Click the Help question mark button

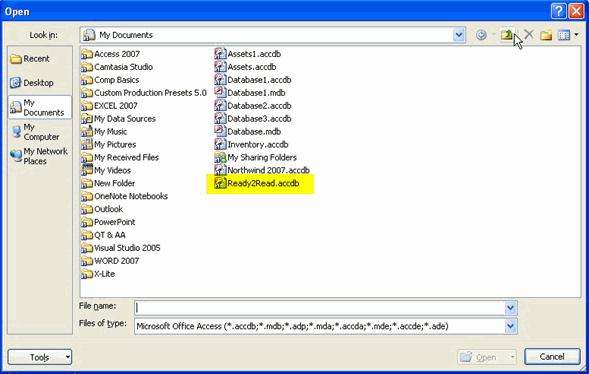pos(559,11)
